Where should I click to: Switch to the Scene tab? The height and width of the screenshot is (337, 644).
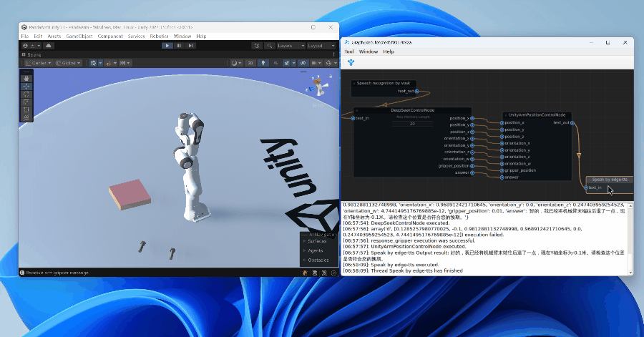[31, 54]
